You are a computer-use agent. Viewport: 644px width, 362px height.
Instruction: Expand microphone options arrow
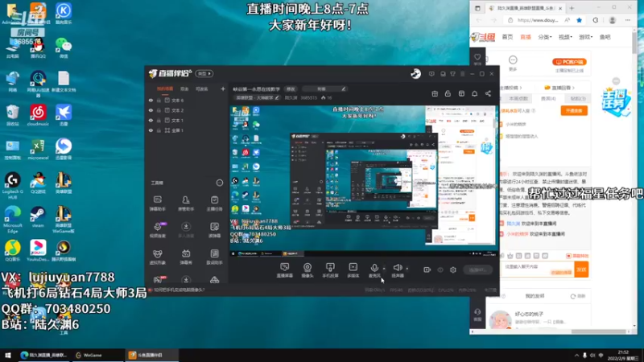[385, 269]
